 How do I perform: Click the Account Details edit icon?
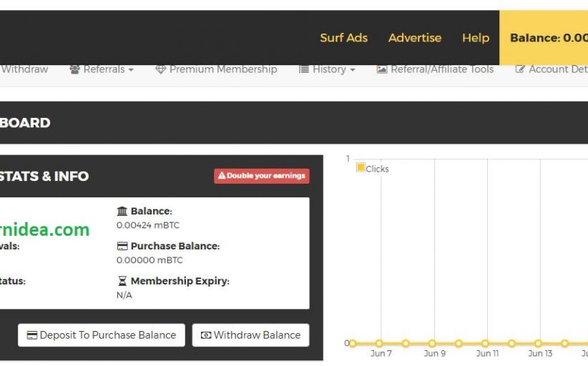[x=520, y=69]
